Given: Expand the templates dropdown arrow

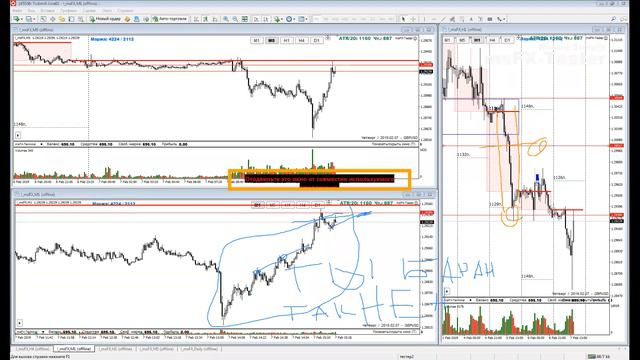Looking at the screenshot, I should tap(307, 19).
